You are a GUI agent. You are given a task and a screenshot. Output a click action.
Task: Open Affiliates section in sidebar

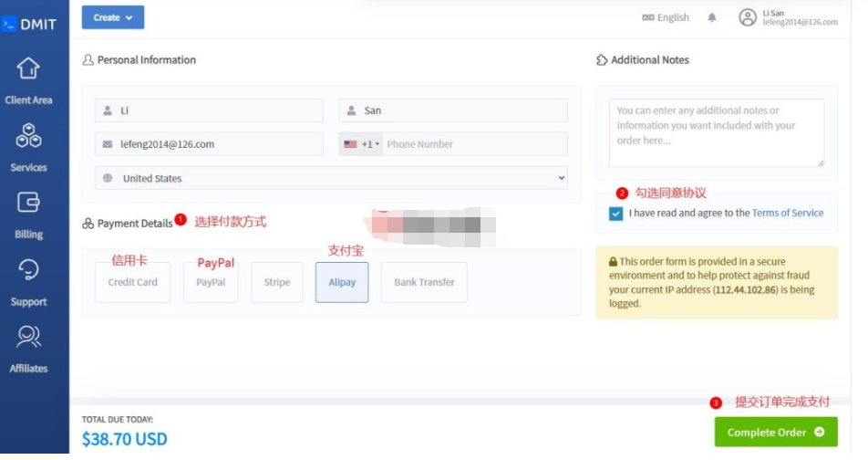pyautogui.click(x=28, y=338)
